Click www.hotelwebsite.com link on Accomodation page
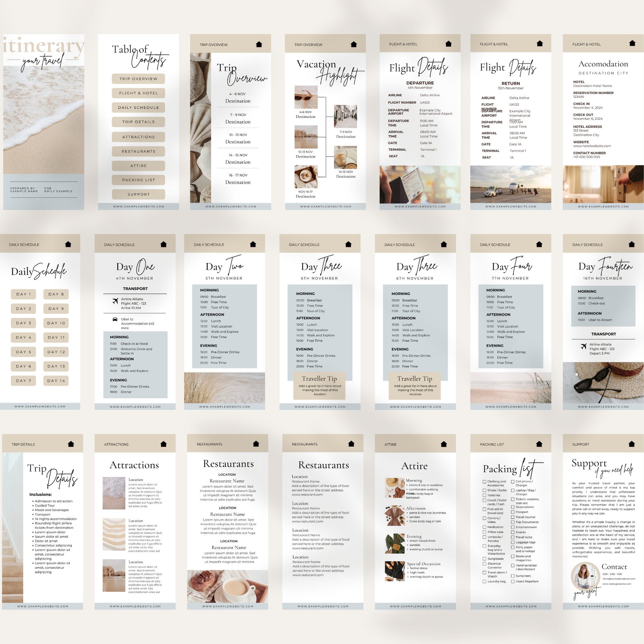The image size is (644, 644). 592,146
